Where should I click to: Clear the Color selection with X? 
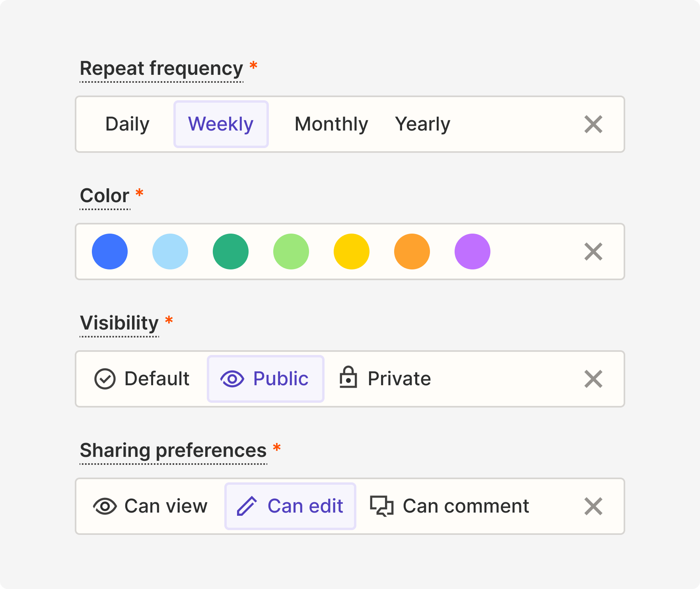[x=593, y=252]
